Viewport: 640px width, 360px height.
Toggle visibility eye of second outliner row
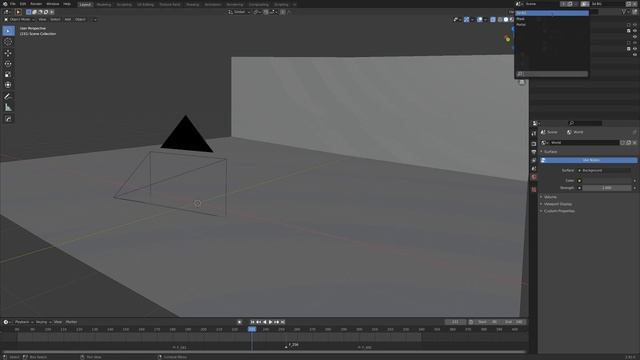point(635,31)
